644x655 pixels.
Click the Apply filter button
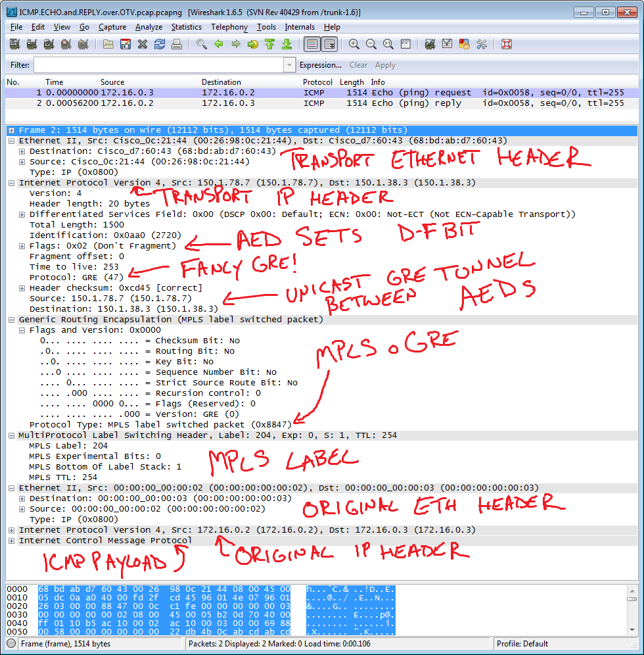tap(385, 65)
